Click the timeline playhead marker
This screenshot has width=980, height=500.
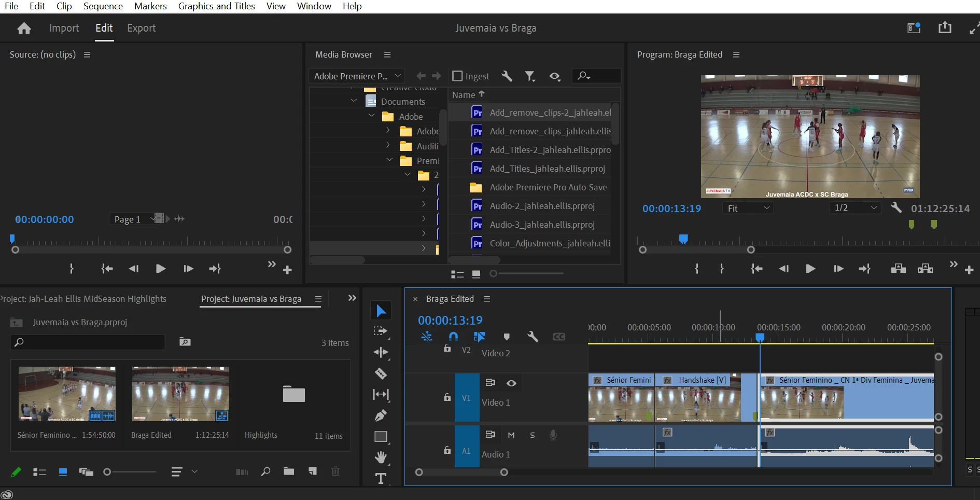[x=760, y=337]
